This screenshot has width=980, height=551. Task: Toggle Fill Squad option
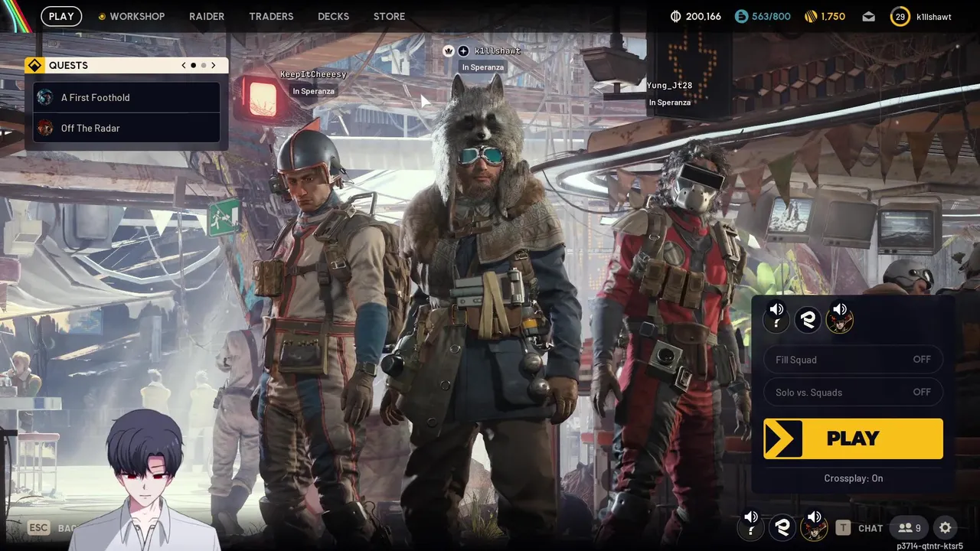pyautogui.click(x=853, y=360)
